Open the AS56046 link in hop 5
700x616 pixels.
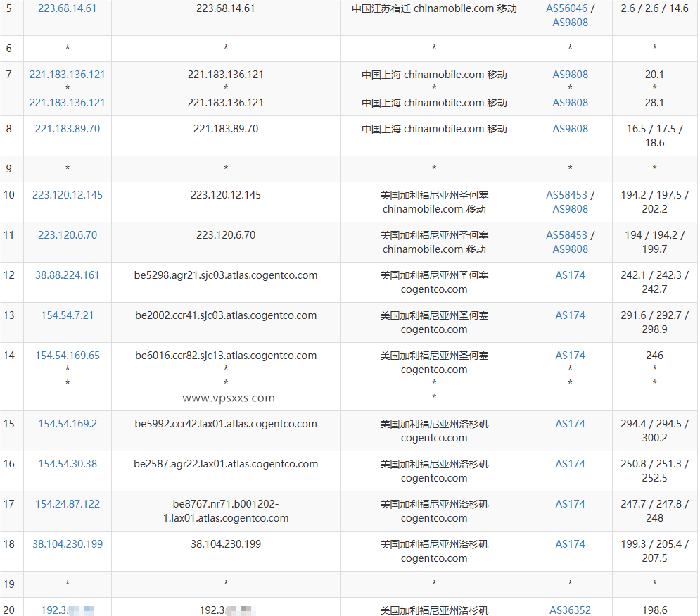pos(566,8)
